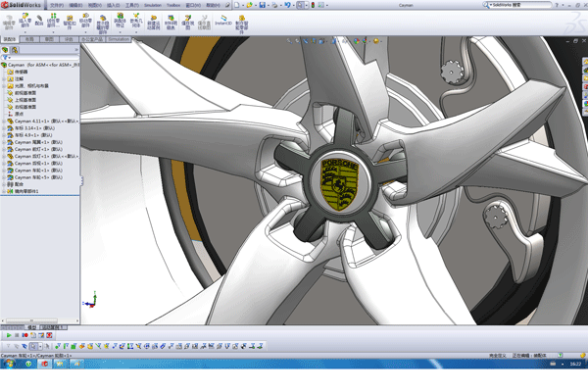
Task: Click the green Run Macro play button
Action: pyautogui.click(x=9, y=335)
